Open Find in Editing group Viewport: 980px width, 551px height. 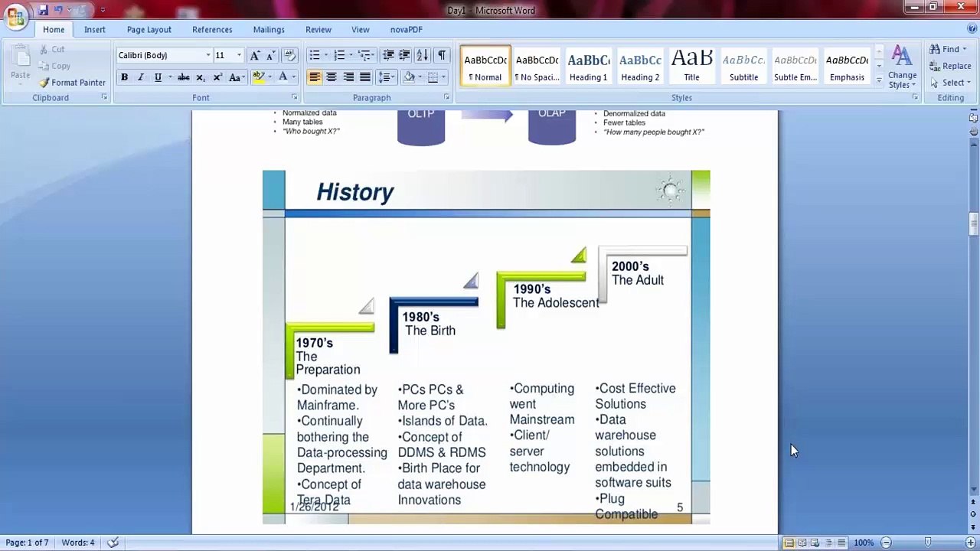tap(949, 49)
